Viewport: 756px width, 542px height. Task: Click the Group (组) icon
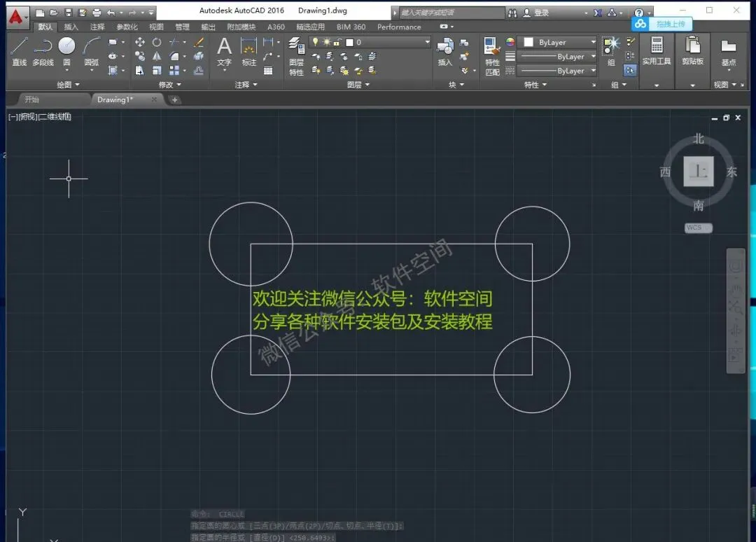611,51
